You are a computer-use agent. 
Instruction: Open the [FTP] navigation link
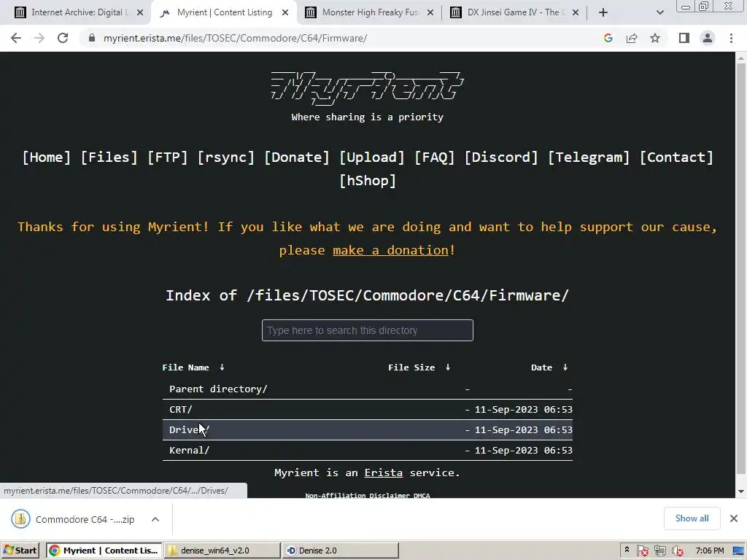coord(167,157)
